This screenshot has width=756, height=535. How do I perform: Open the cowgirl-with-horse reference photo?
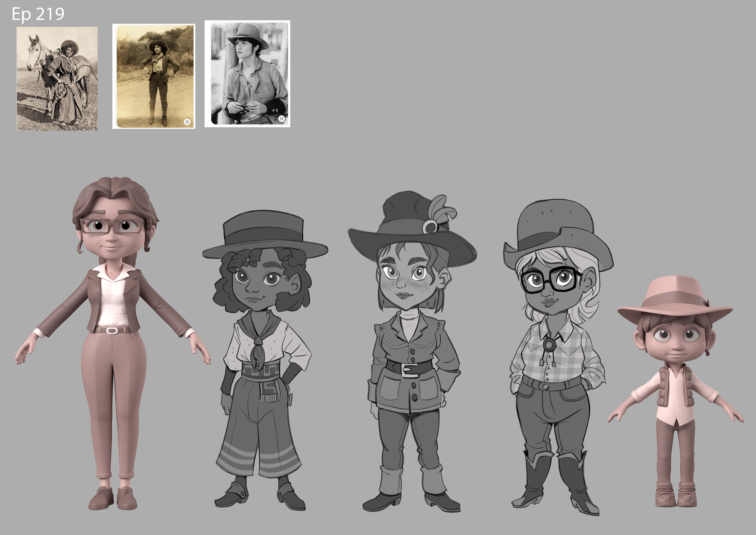57,78
